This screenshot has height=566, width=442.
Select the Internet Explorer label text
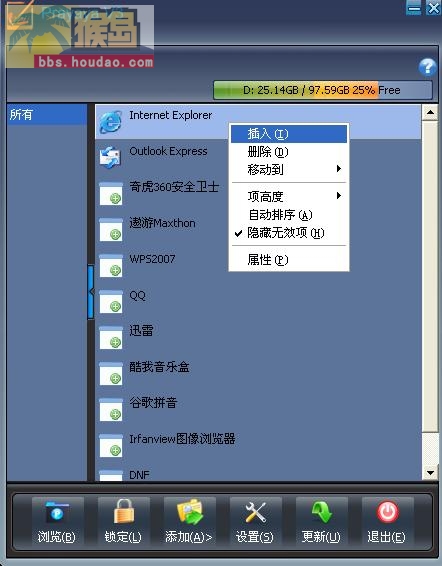[170, 115]
